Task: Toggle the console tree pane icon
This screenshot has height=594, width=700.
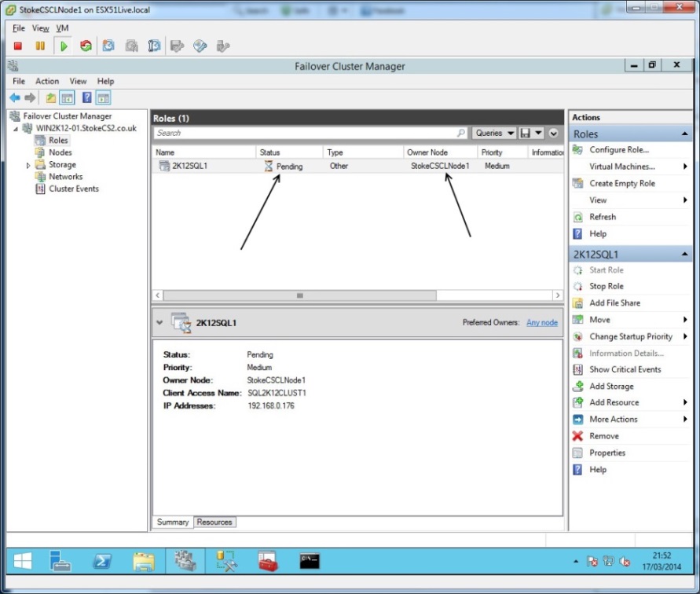Action: 67,97
